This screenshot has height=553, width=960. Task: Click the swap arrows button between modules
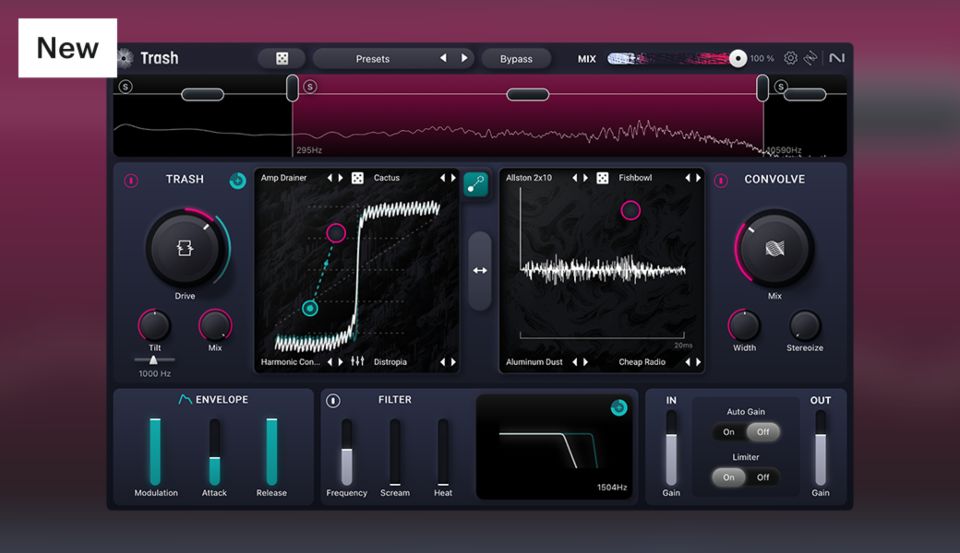pos(480,270)
